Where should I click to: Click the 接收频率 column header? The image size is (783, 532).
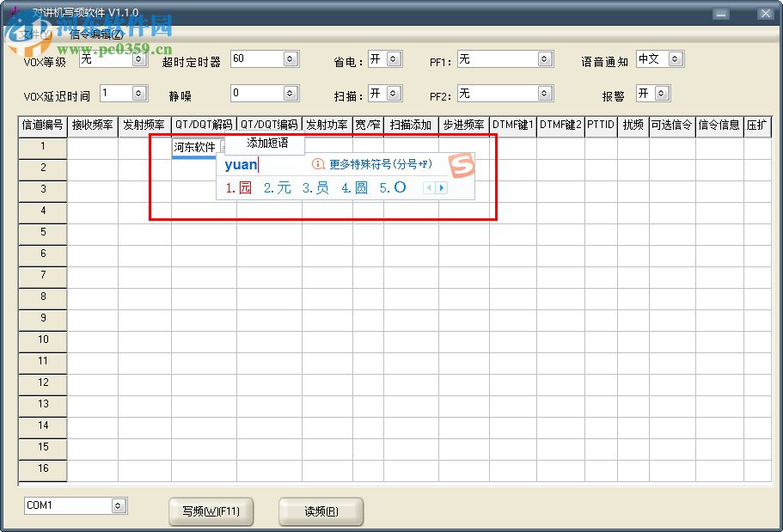click(x=92, y=125)
